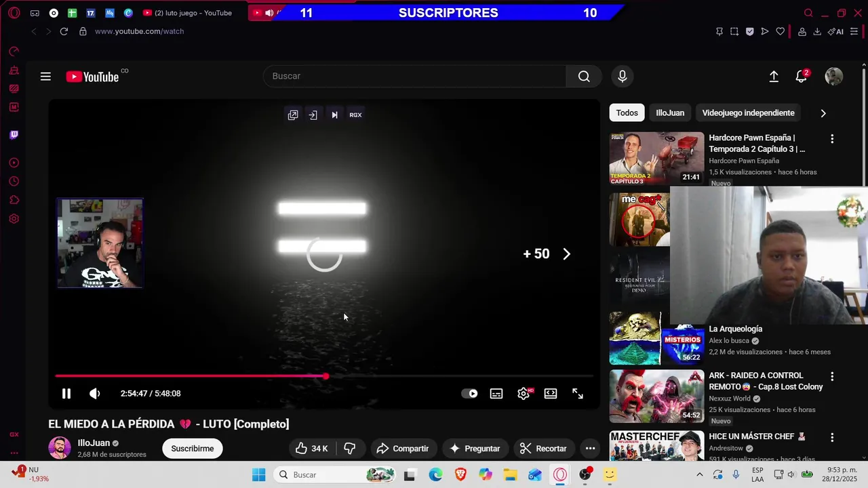This screenshot has width=868, height=488.
Task: Open the Hardcore Pawn España thumbnail
Action: (x=656, y=159)
